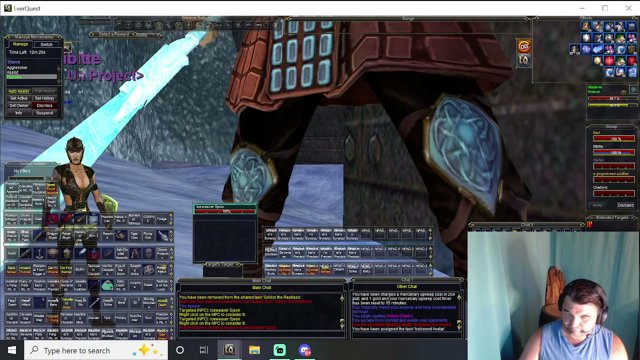The width and height of the screenshot is (640, 360).
Task: Open mercenary Info button
Action: point(18,113)
